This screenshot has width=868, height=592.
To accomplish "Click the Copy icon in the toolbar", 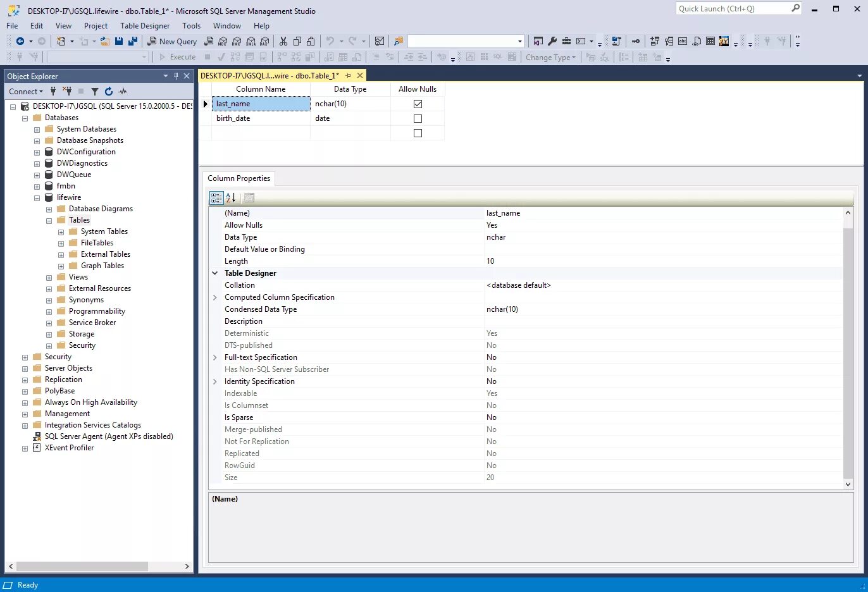I will (297, 41).
